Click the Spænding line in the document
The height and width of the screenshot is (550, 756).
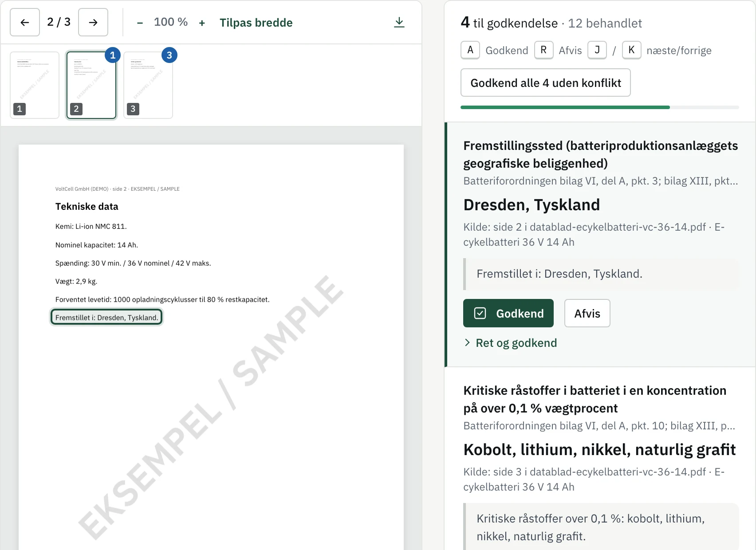[x=133, y=263]
